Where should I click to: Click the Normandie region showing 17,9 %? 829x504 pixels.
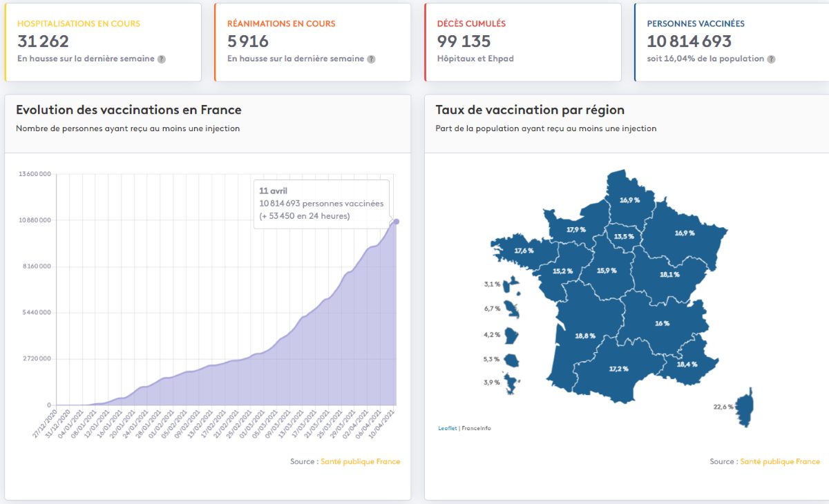[575, 229]
